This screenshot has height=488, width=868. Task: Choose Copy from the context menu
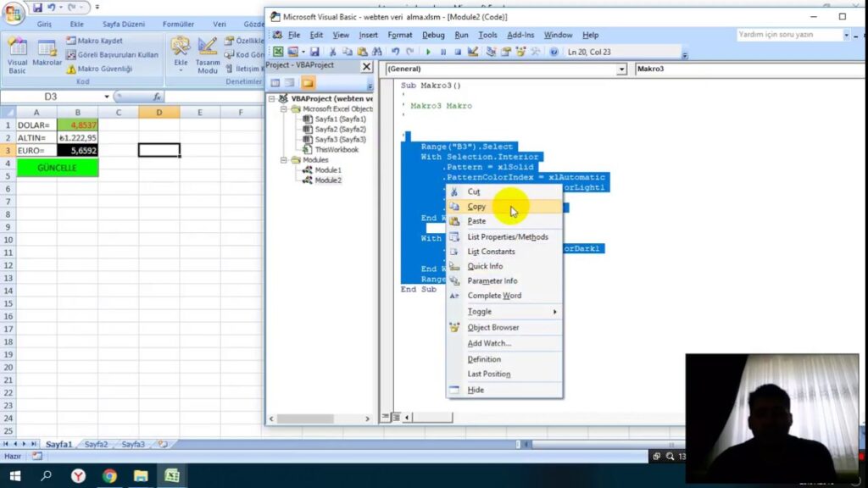tap(477, 207)
